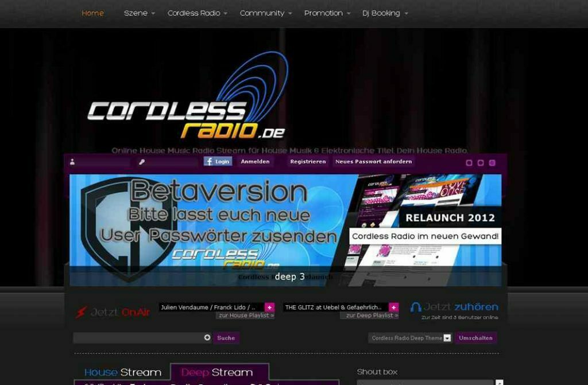Expand the arrow next to Szene
The width and height of the screenshot is (588, 385).
(153, 14)
